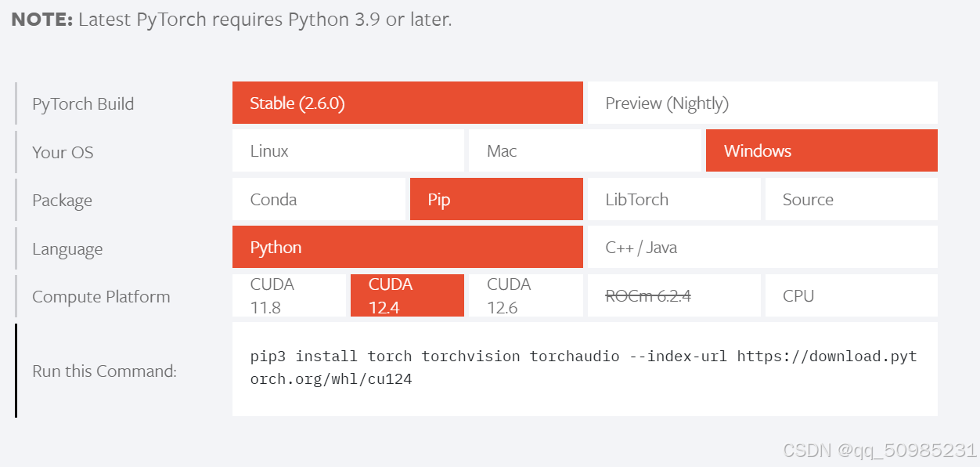Viewport: 980px width, 467px height.
Task: Click the Compute Platform row label
Action: click(101, 297)
